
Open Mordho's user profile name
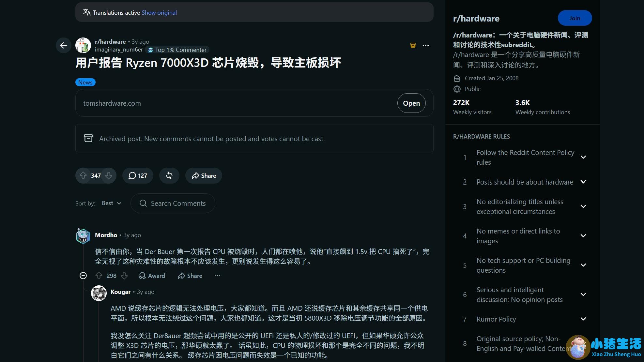coord(106,235)
